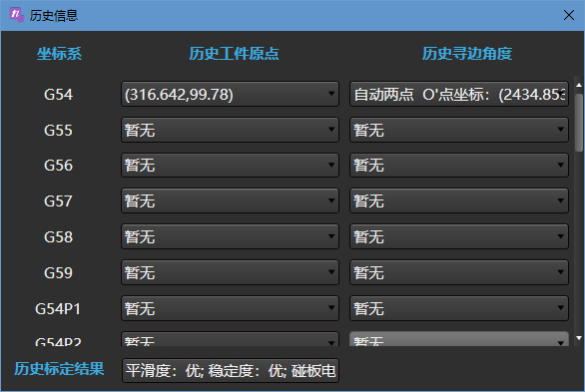This screenshot has height=392, width=585.
Task: Click the G58 row label
Action: point(58,236)
